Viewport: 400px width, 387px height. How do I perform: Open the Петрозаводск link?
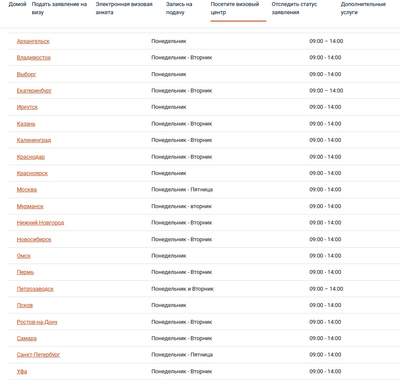pyautogui.click(x=35, y=289)
